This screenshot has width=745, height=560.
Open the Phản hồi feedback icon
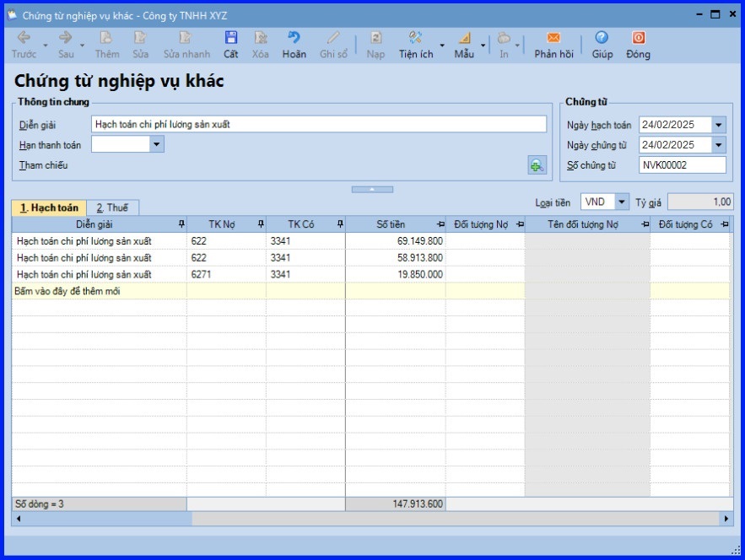click(x=553, y=38)
